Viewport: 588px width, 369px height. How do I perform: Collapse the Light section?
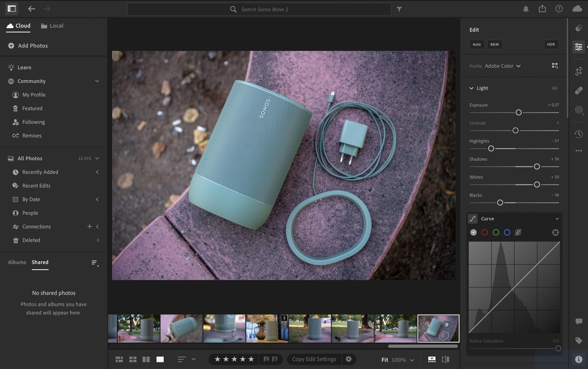coord(472,88)
